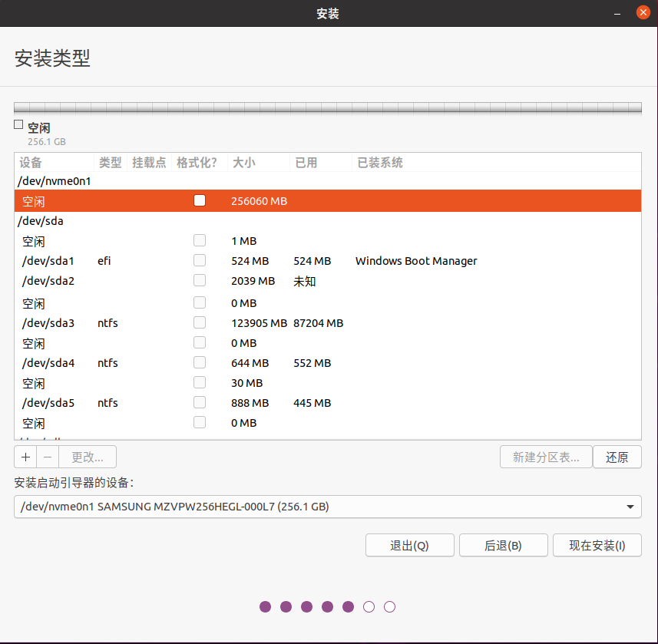This screenshot has width=658, height=644.
Task: Click 后退(B) to go back
Action: point(503,545)
